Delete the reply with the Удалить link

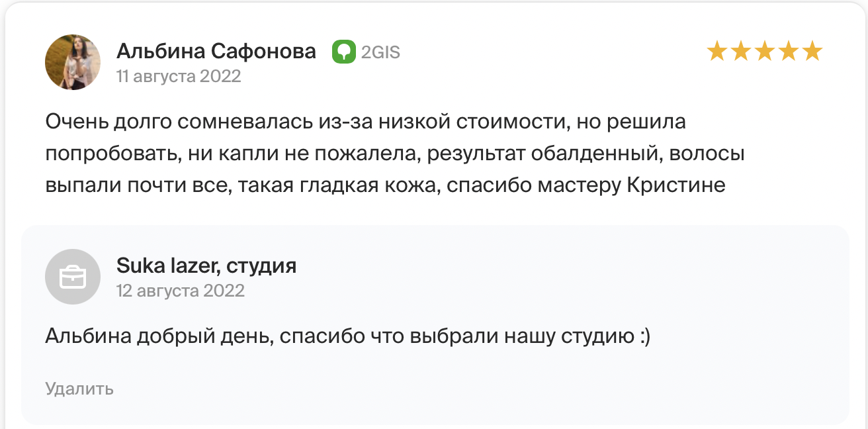pos(79,389)
